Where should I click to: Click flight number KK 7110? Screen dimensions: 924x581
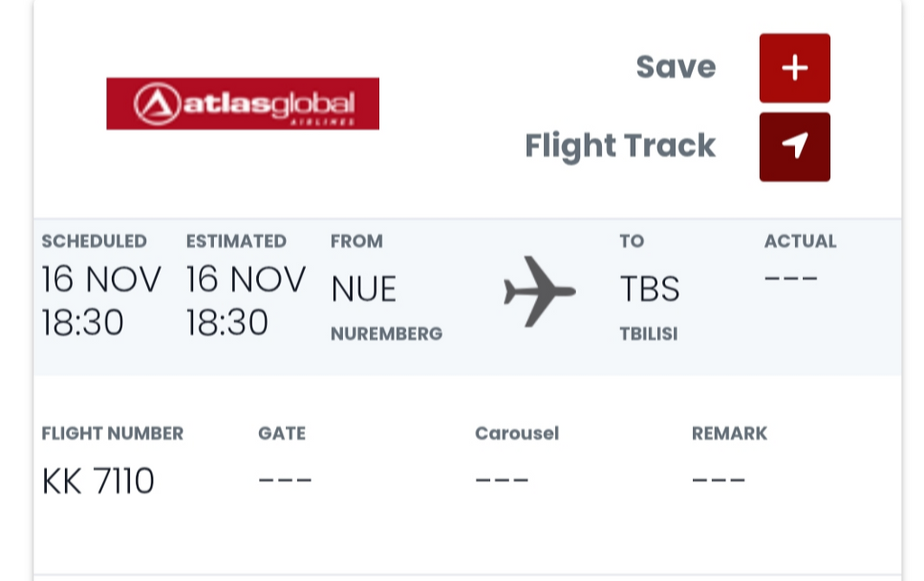pyautogui.click(x=98, y=482)
